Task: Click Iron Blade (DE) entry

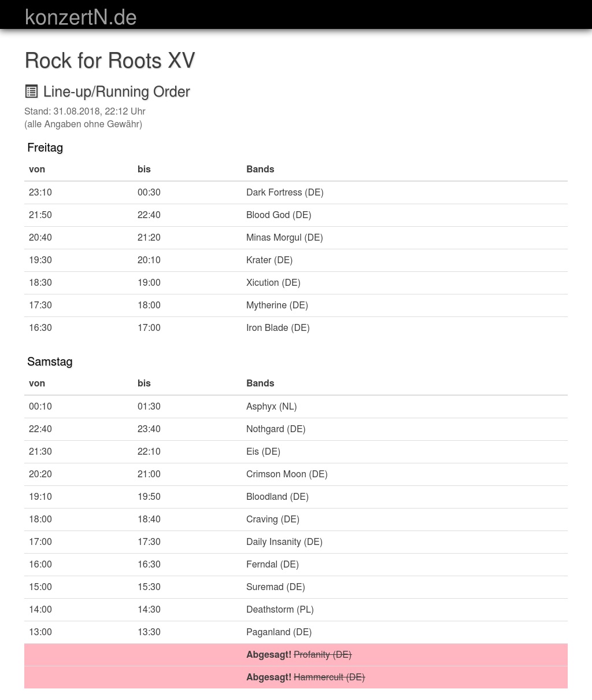Action: point(277,328)
